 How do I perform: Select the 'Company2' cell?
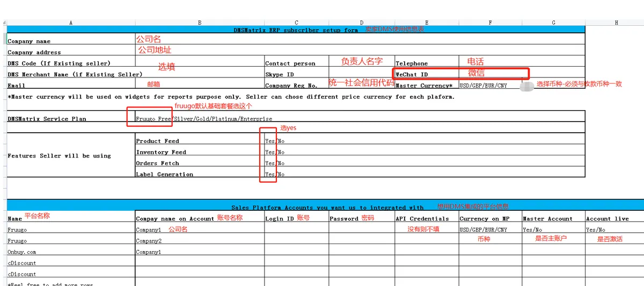tap(200, 239)
